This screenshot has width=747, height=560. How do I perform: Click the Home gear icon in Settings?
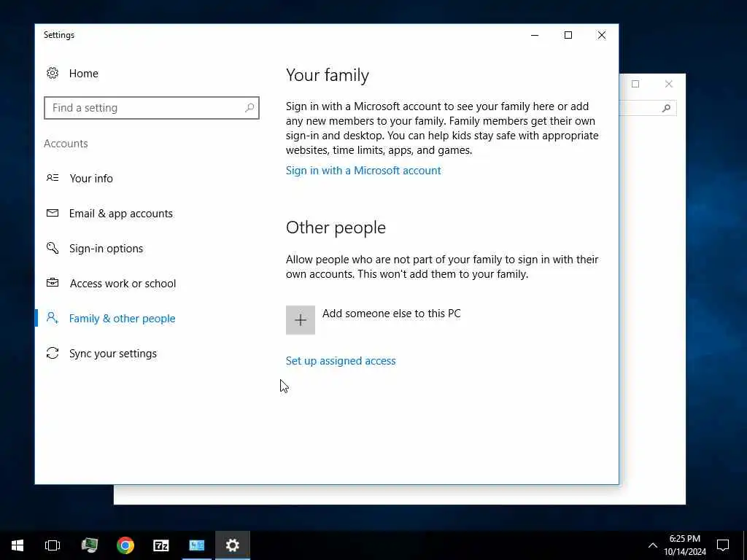[x=53, y=73]
